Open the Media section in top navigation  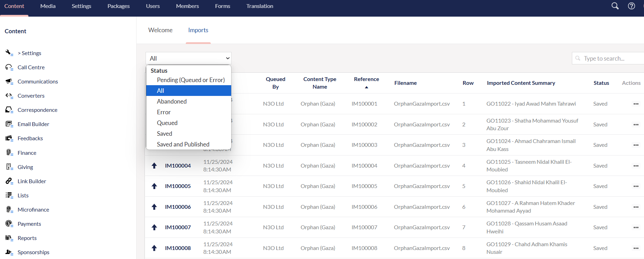48,6
